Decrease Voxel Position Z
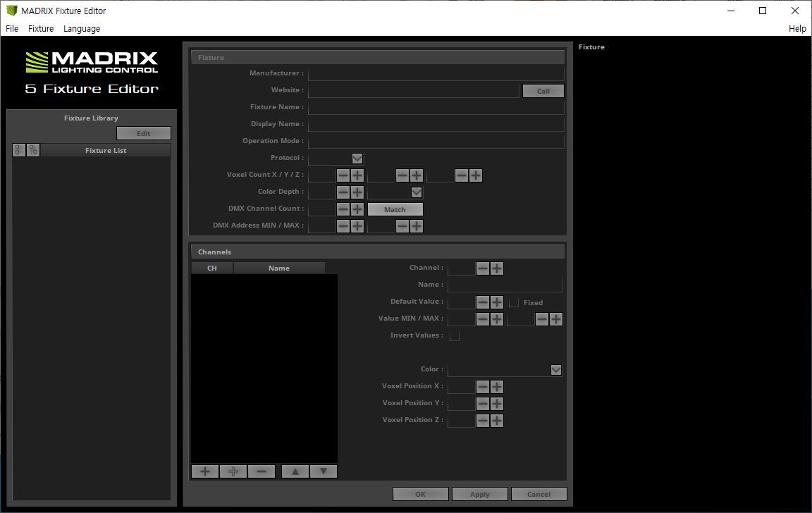 (x=483, y=421)
